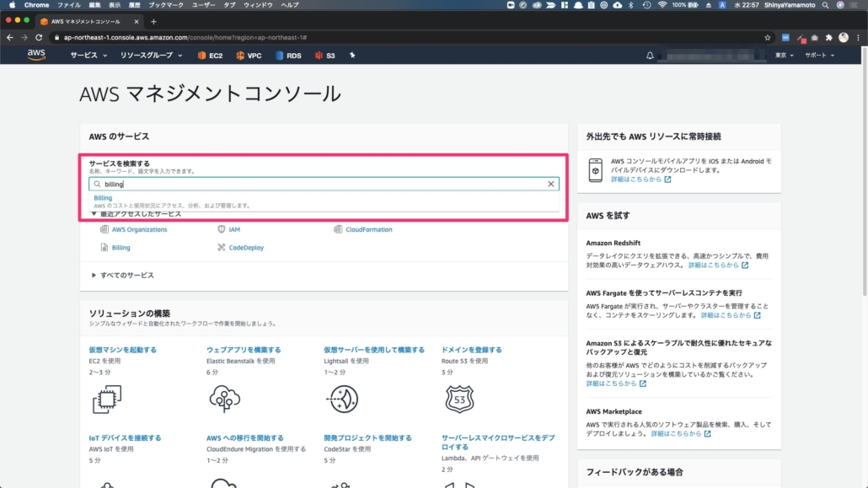Bookmark this page with the star icon
Image resolution: width=868 pixels, height=488 pixels.
coord(767,38)
